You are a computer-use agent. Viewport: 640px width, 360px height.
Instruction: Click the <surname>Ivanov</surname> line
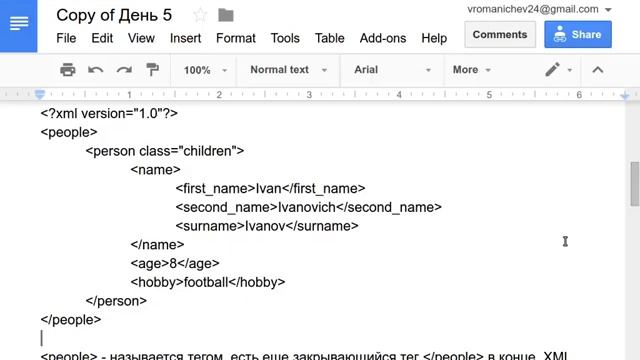(x=267, y=226)
